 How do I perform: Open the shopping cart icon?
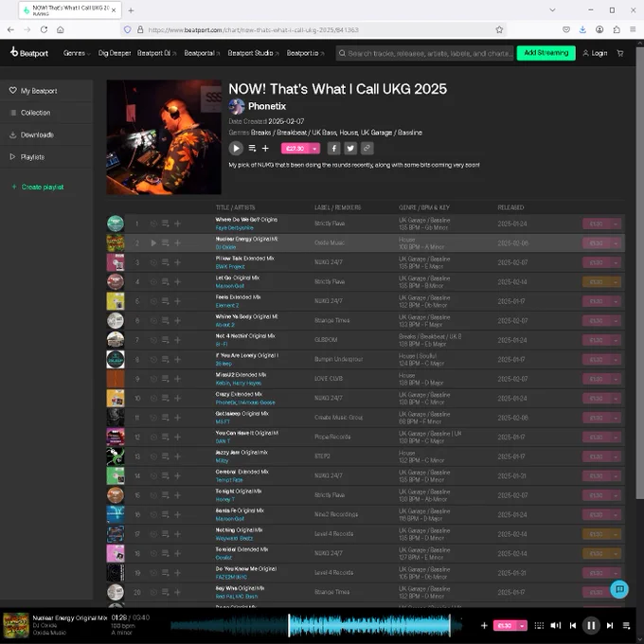[x=620, y=53]
